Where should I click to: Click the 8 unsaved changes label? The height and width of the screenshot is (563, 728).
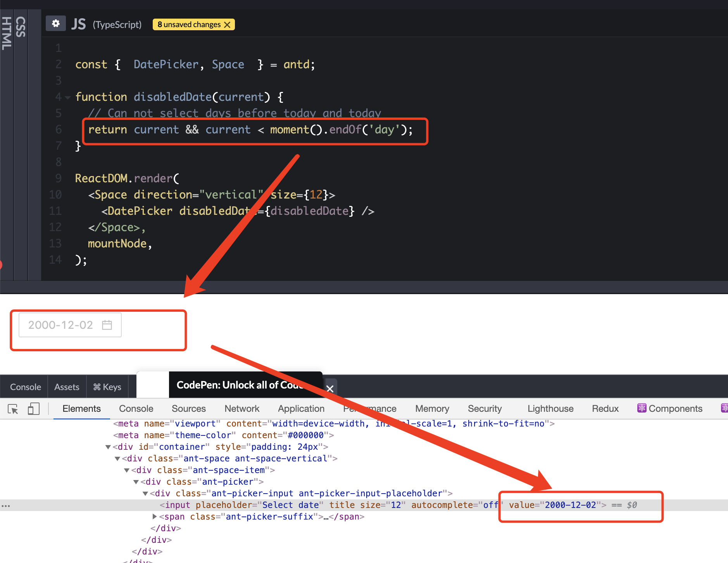(189, 24)
